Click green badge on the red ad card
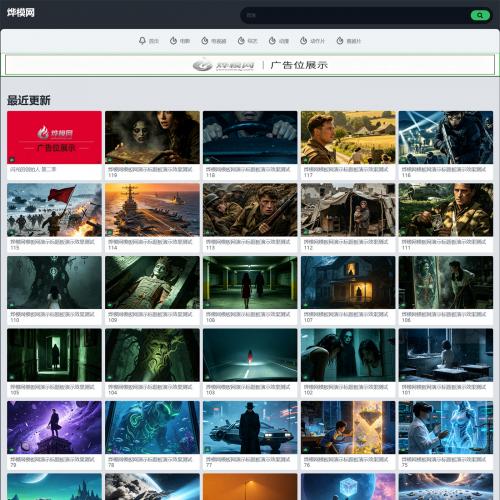This screenshot has height=500, width=500. point(12,159)
